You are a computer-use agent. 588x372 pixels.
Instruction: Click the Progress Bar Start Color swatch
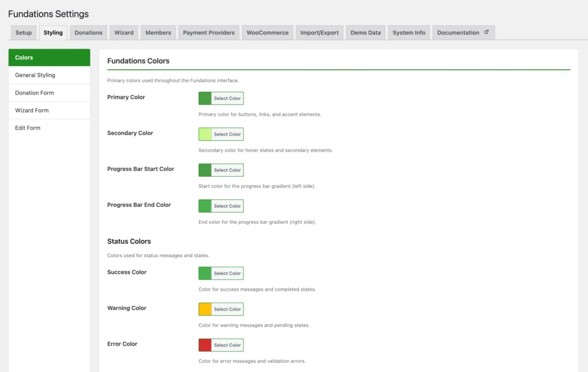(205, 170)
